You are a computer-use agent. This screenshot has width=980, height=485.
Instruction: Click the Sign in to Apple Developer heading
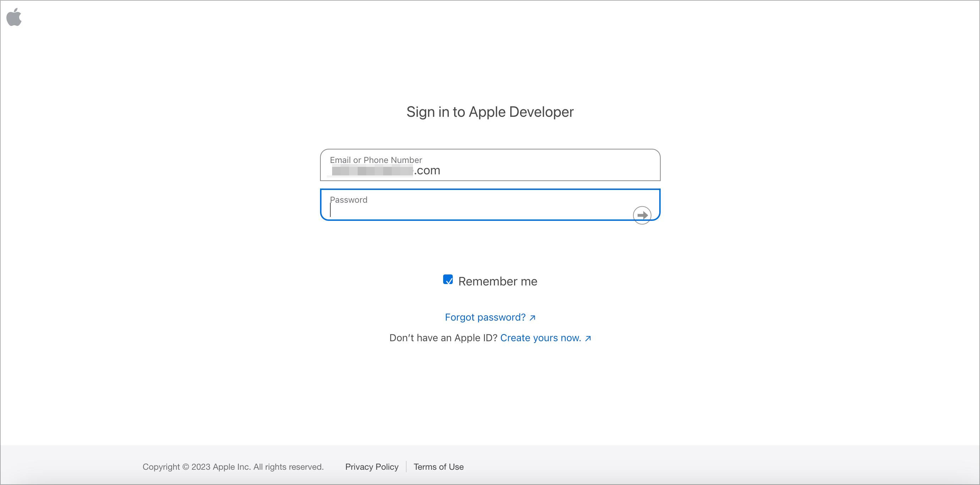(x=490, y=112)
